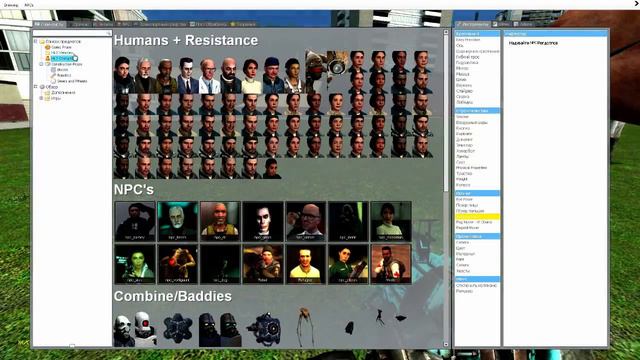Select the 'and Wheels' tree item
Screen dimensions: 640x360
[x=72, y=81]
